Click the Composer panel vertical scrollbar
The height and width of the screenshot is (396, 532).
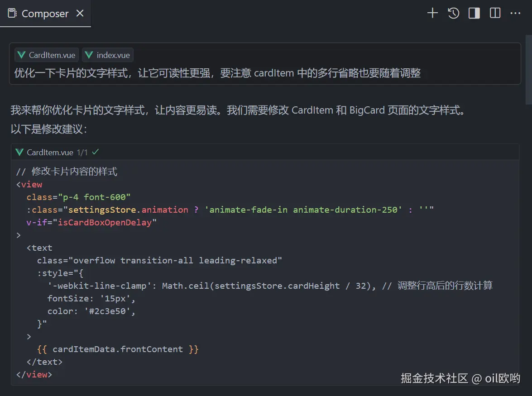pos(528,68)
